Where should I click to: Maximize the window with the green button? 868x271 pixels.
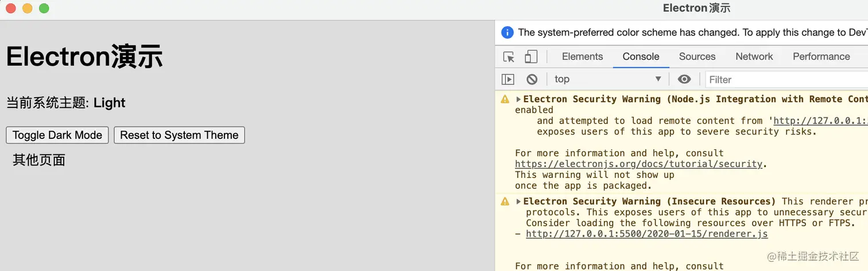[x=44, y=8]
